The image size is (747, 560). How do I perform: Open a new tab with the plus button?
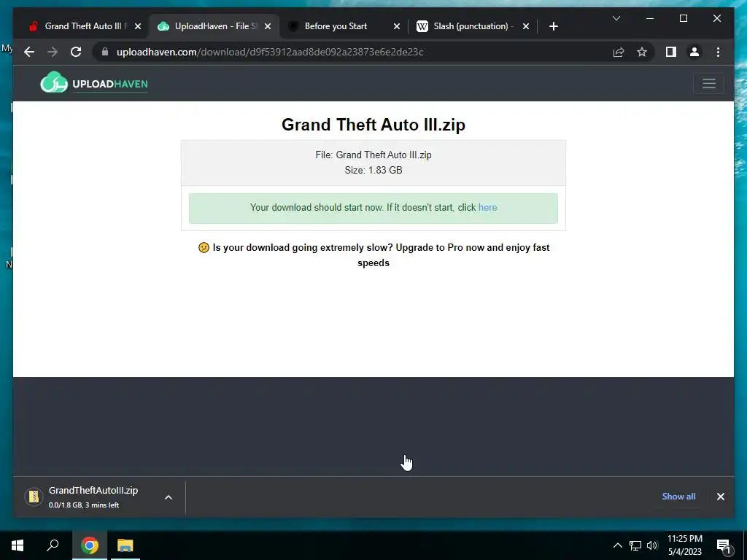point(553,26)
